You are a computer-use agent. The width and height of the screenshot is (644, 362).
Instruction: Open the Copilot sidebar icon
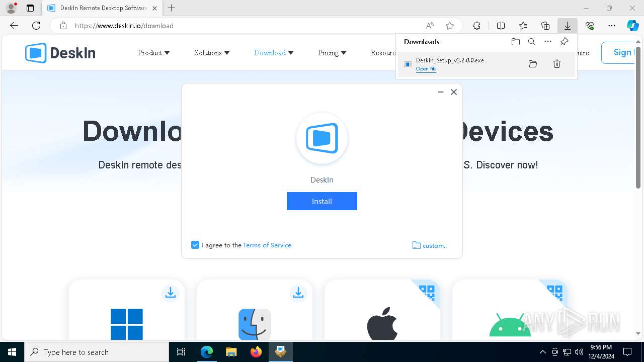632,26
